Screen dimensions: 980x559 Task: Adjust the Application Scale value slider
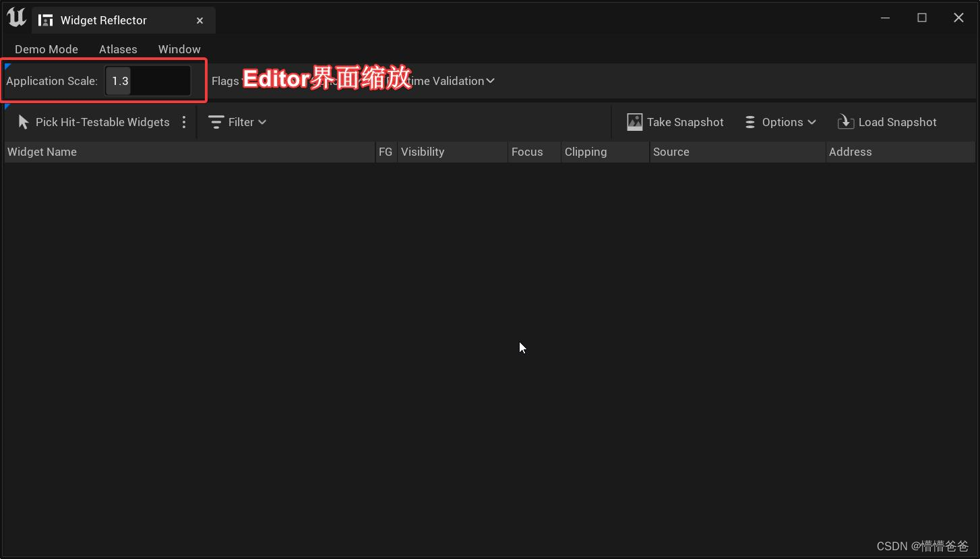pyautogui.click(x=148, y=80)
